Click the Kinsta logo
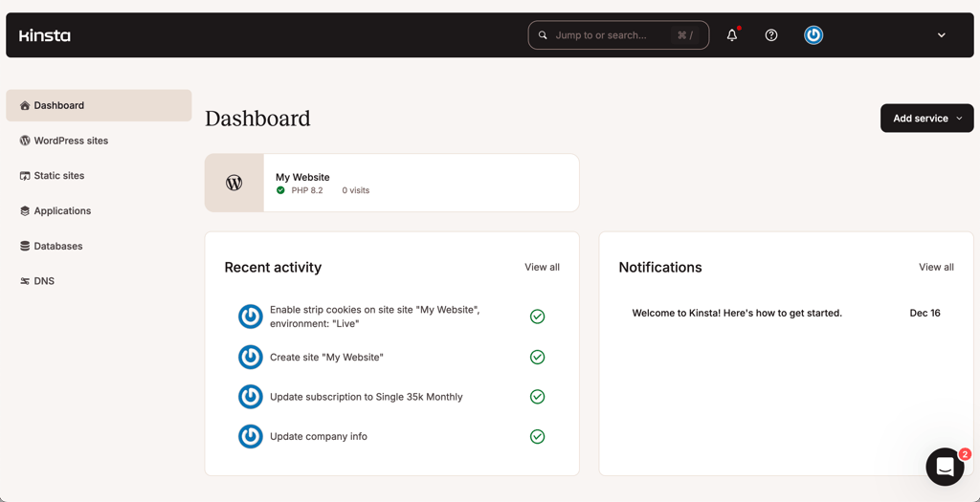980x502 pixels. pos(44,35)
